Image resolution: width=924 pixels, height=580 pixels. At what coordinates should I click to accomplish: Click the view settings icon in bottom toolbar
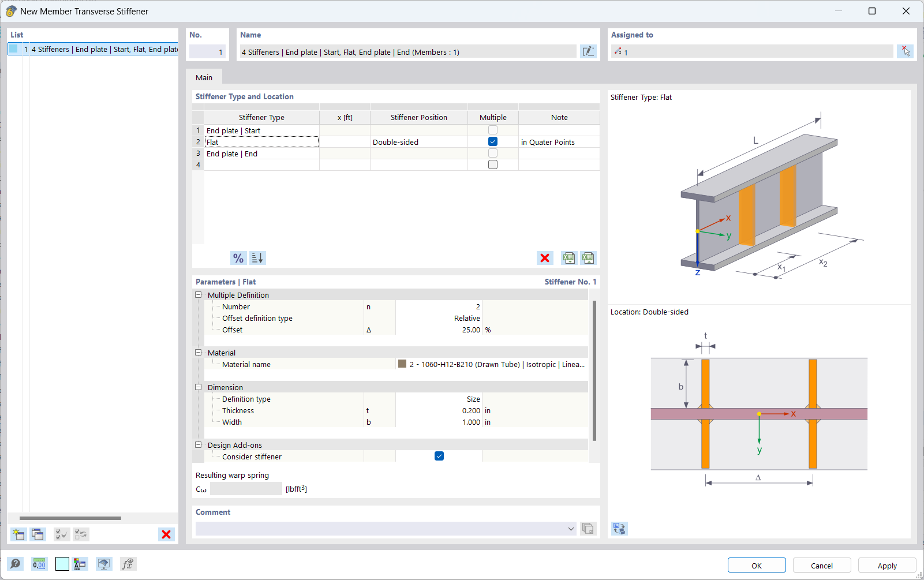click(104, 564)
